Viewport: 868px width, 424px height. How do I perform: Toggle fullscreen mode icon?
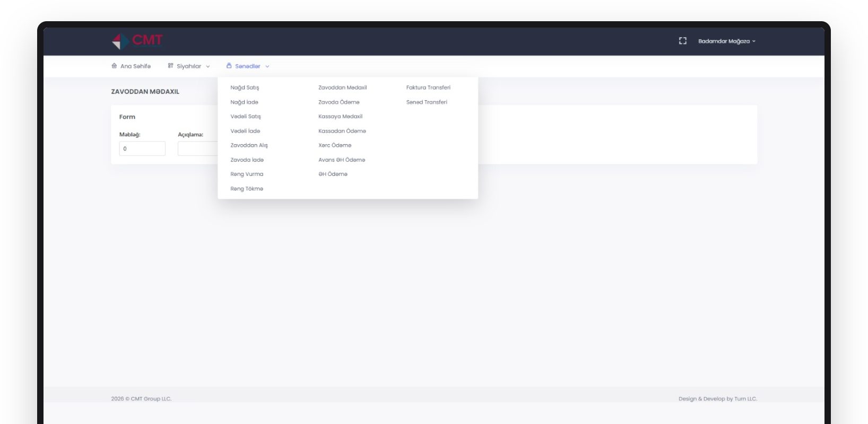683,41
